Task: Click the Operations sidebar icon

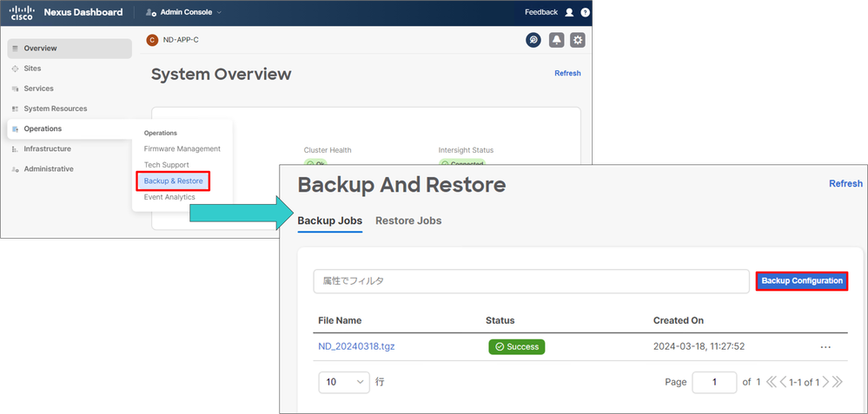Action: (x=16, y=128)
